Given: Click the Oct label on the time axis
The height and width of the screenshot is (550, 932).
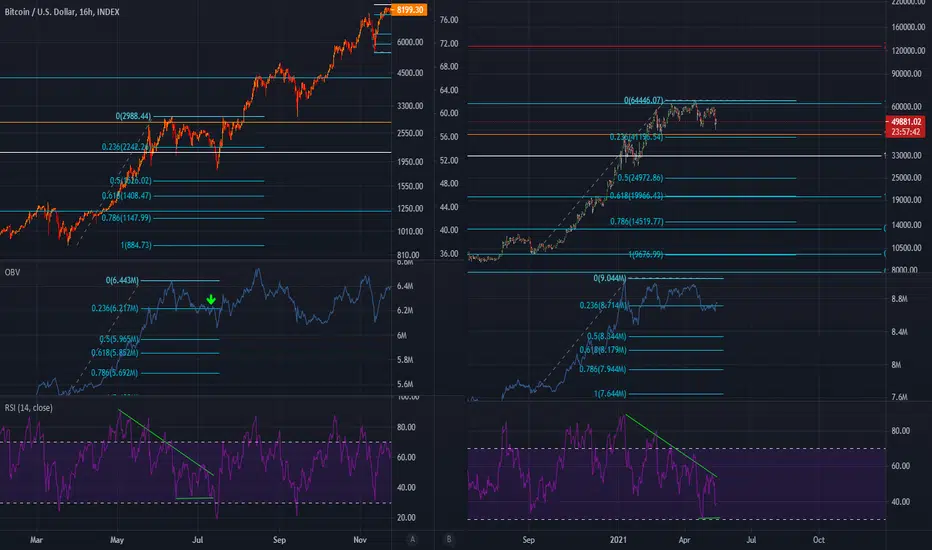Looking at the screenshot, I should tap(819, 540).
